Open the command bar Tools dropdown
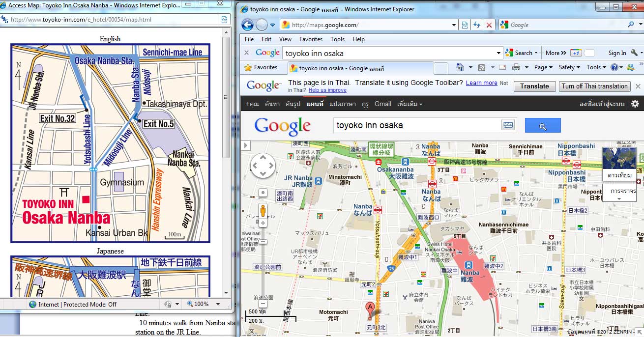Image resolution: width=644 pixels, height=337 pixels. click(596, 67)
